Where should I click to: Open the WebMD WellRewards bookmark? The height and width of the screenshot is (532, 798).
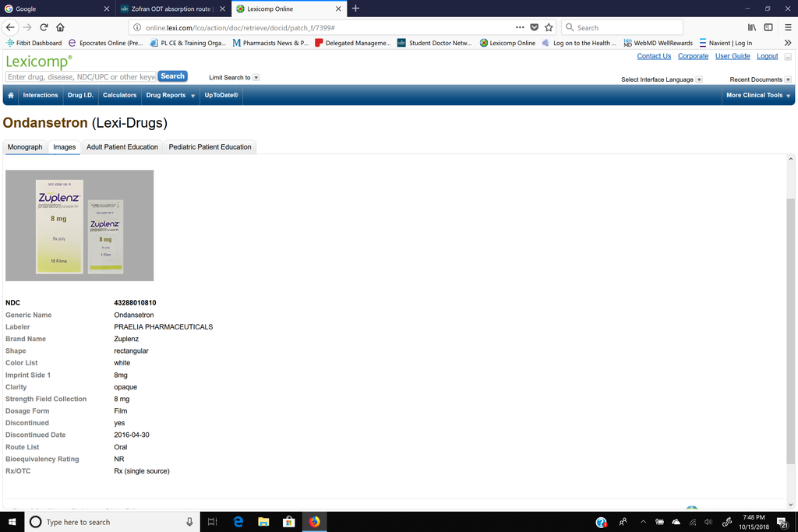[x=658, y=43]
